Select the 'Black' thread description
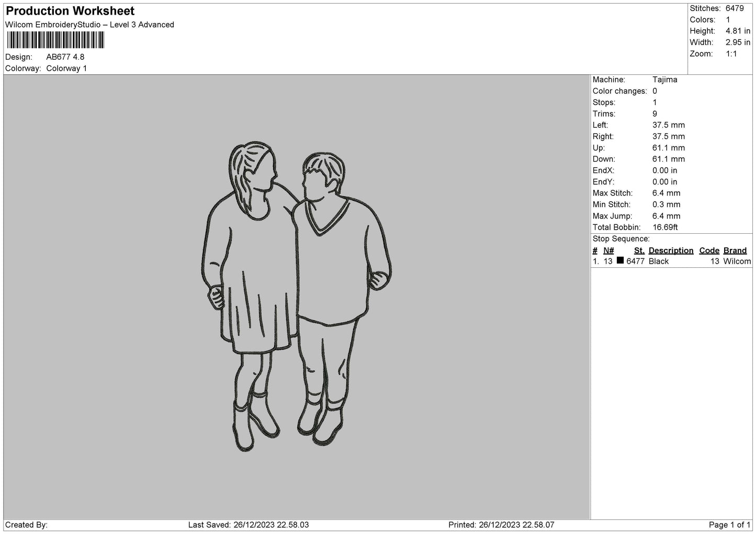The width and height of the screenshot is (756, 534). click(659, 262)
